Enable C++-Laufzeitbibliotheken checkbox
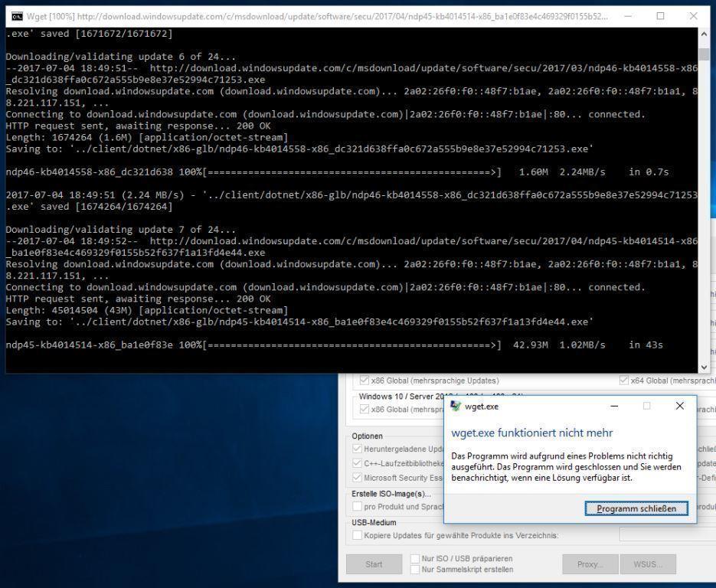Image resolution: width=716 pixels, height=588 pixels. click(358, 463)
